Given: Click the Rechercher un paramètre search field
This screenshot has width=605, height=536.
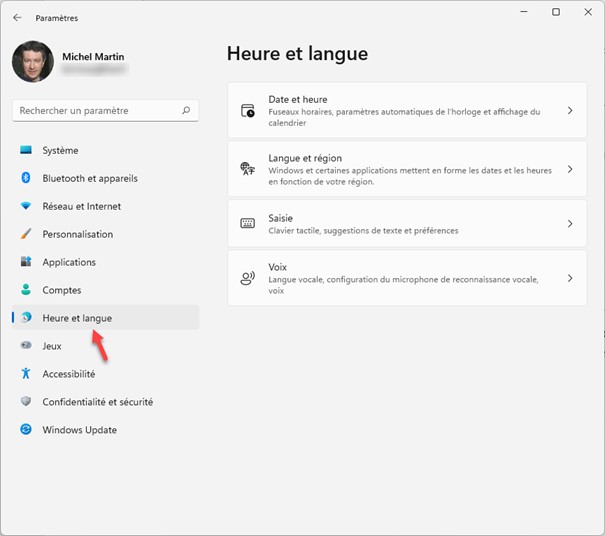Looking at the screenshot, I should pyautogui.click(x=95, y=111).
